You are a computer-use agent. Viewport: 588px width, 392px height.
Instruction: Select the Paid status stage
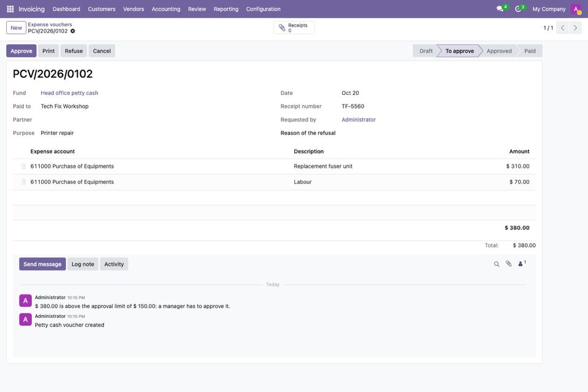tap(530, 51)
